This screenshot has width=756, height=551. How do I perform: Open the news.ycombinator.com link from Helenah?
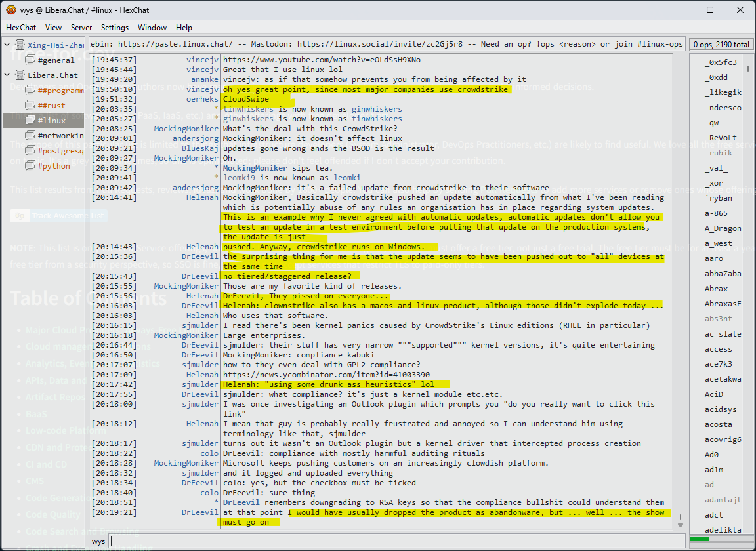coord(324,375)
